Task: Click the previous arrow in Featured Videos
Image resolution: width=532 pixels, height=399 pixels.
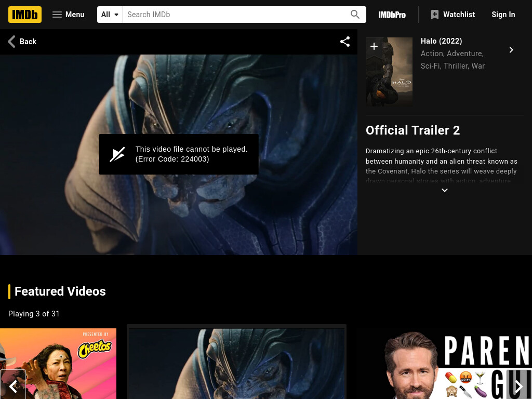Action: pos(13,386)
